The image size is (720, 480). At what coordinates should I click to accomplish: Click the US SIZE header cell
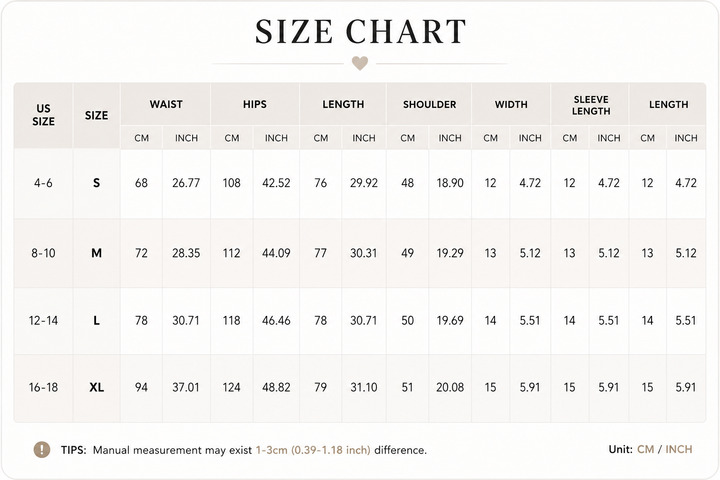43,115
